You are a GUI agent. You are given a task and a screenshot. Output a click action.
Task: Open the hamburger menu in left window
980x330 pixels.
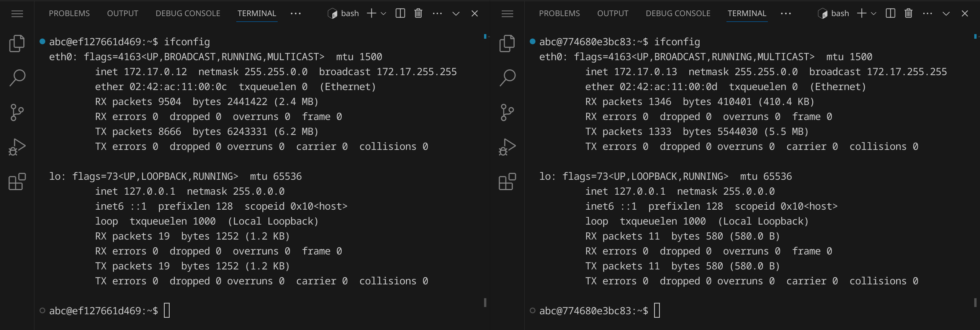17,14
